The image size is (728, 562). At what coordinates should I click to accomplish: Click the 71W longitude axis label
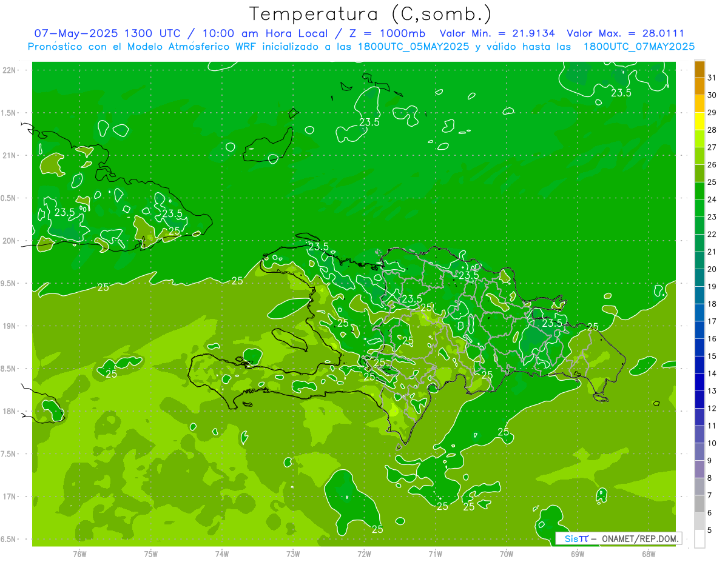click(x=435, y=554)
